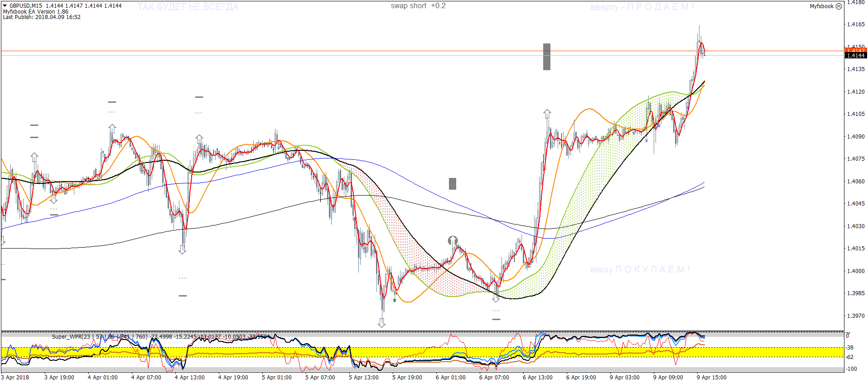
Task: Click the 3 Apr 2018 time axis label
Action: click(15, 378)
